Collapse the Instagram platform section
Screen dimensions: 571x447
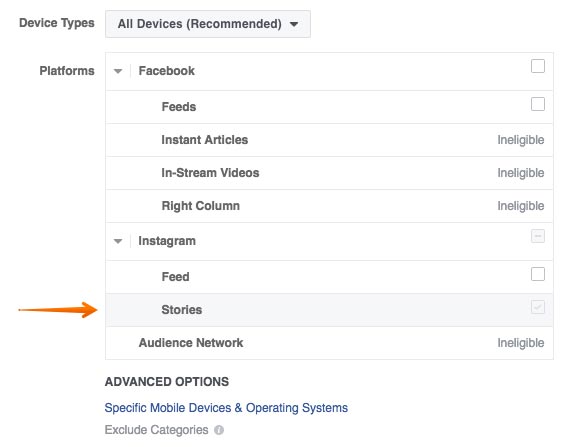[x=118, y=241]
